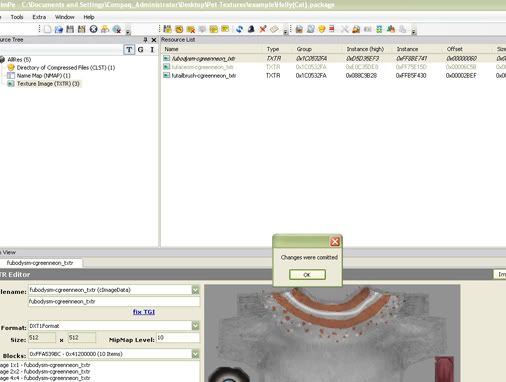Image resolution: width=506 pixels, height=382 pixels.
Task: Toggle the G sort button in Resource Tree
Action: pos(141,50)
